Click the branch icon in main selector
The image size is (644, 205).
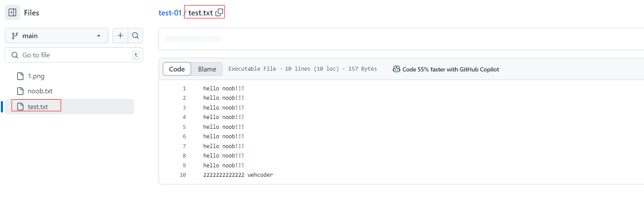pyautogui.click(x=15, y=36)
